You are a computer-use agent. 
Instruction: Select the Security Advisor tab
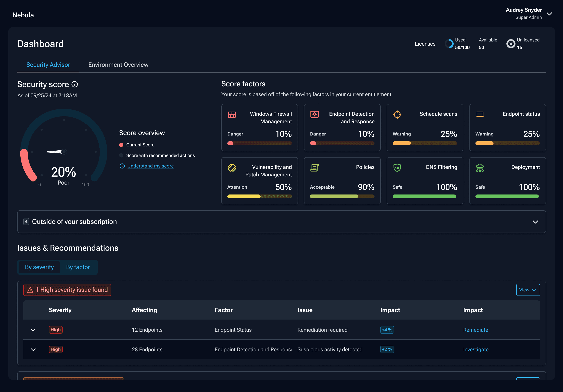48,65
